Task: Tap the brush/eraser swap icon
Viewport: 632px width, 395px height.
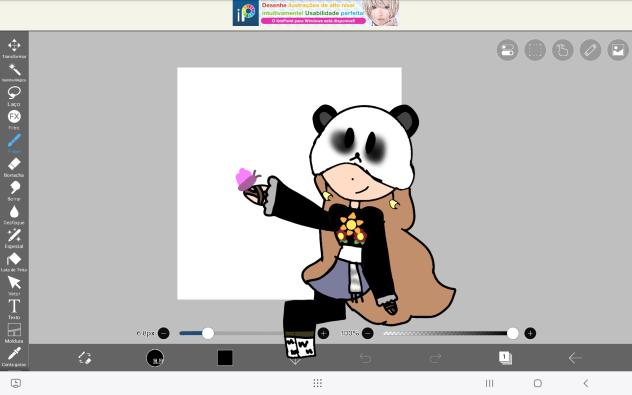Action: pos(85,358)
